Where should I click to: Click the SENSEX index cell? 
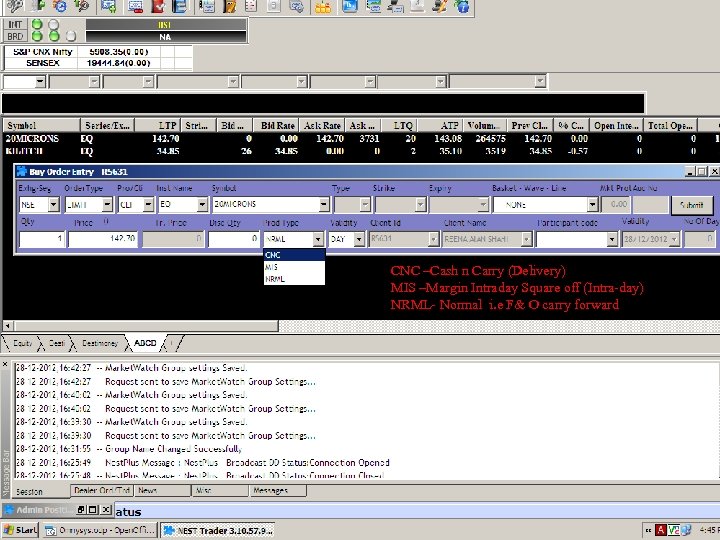[42, 63]
